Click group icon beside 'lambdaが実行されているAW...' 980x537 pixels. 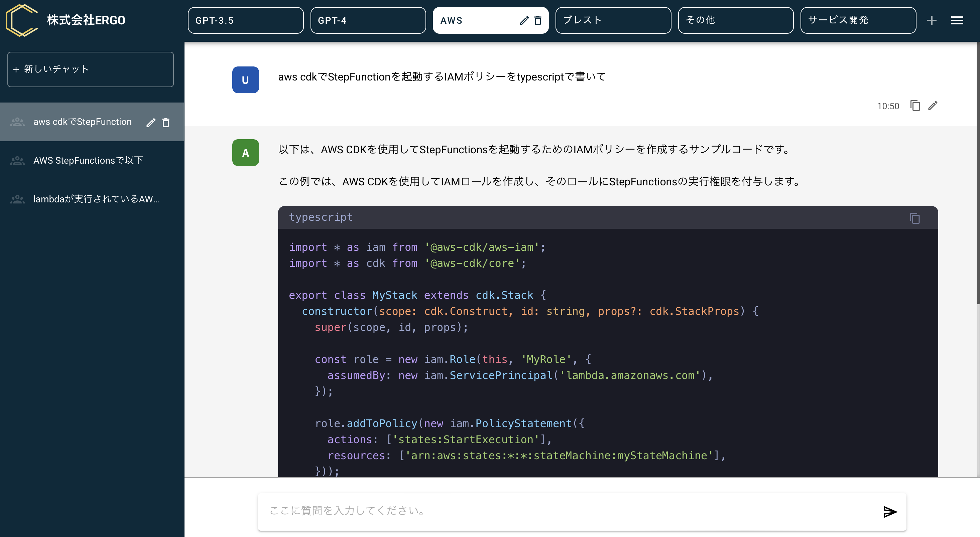pos(17,199)
